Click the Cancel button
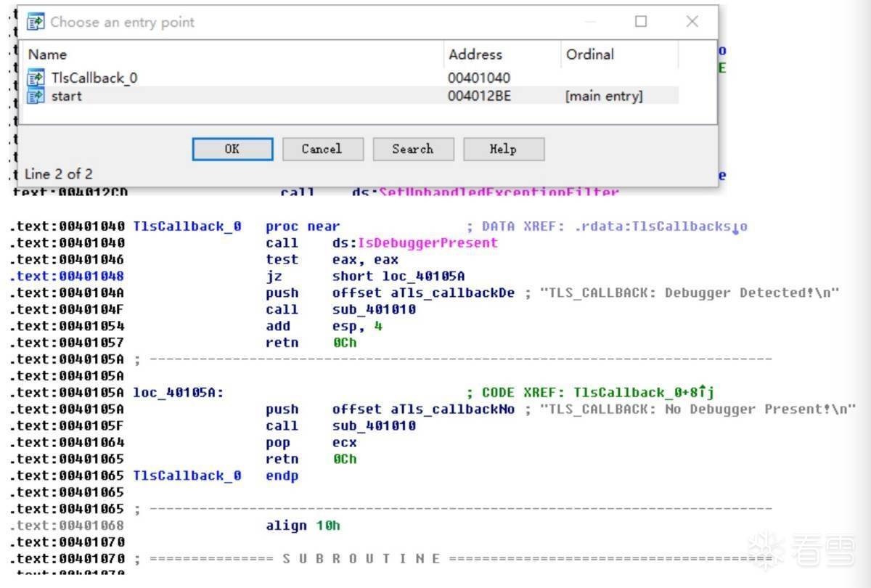The height and width of the screenshot is (588, 871). [322, 149]
